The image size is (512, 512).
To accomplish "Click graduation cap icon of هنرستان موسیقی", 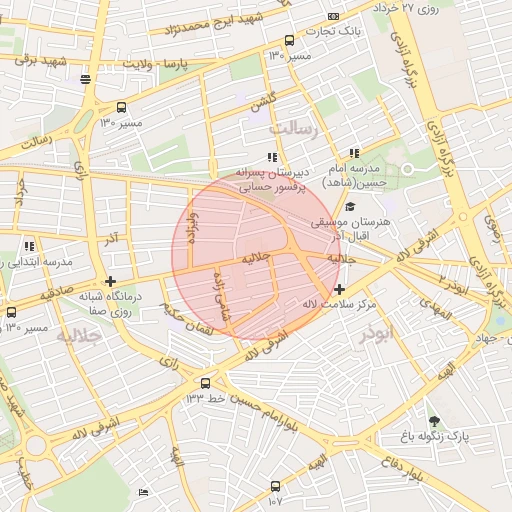I will tap(350, 207).
